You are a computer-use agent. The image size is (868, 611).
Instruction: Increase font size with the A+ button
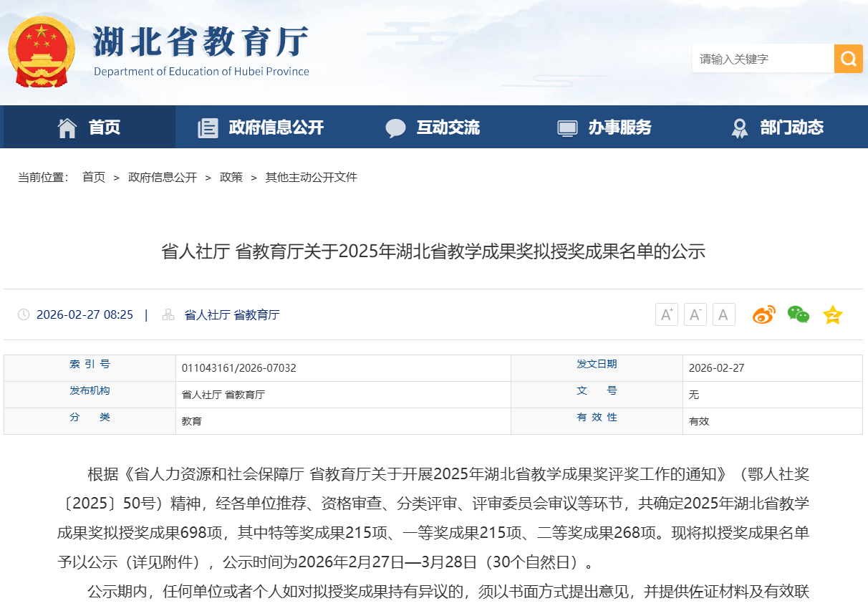667,314
